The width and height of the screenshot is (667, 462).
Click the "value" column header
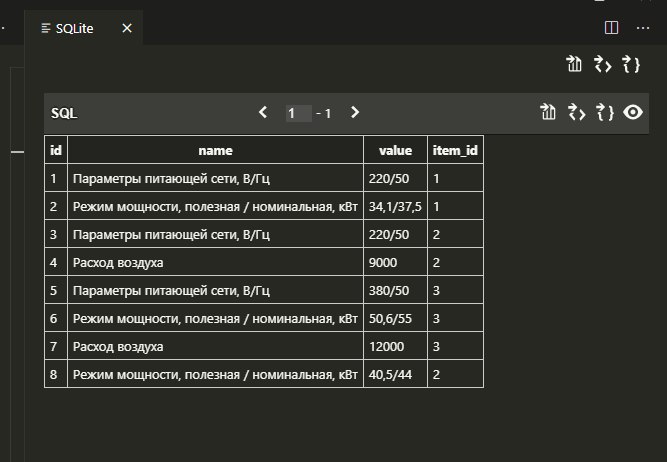395,150
